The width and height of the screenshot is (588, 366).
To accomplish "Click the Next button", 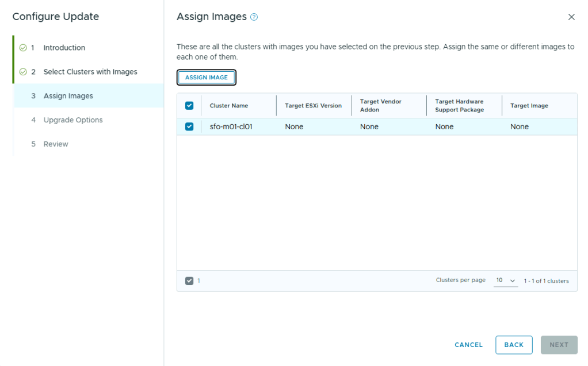I will [559, 345].
